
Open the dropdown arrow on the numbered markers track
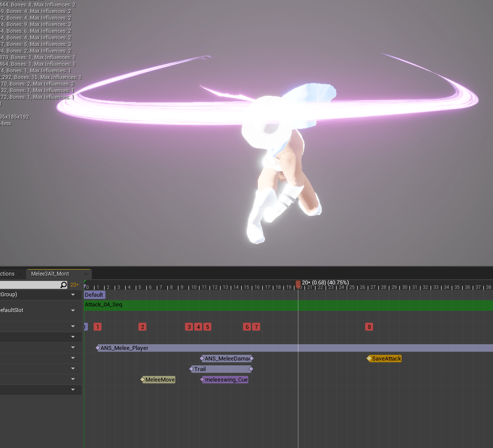pyautogui.click(x=73, y=326)
